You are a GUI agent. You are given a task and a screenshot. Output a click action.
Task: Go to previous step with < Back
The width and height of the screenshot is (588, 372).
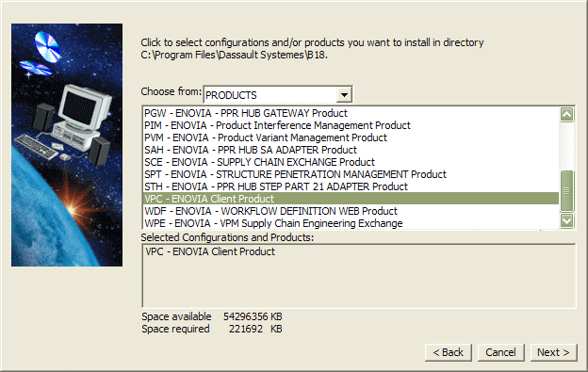[x=449, y=352]
